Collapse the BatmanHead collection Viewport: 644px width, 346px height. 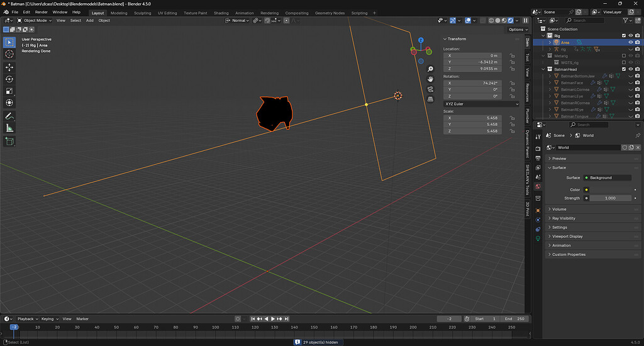(543, 69)
